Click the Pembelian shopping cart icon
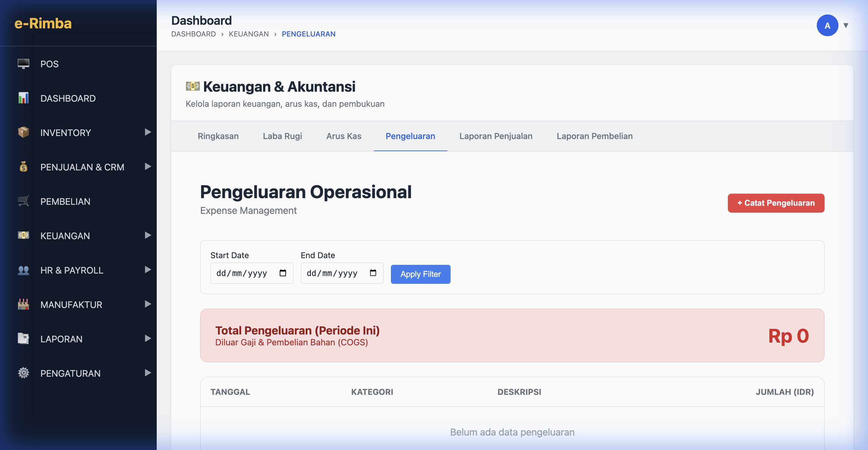The image size is (868, 450). (23, 201)
